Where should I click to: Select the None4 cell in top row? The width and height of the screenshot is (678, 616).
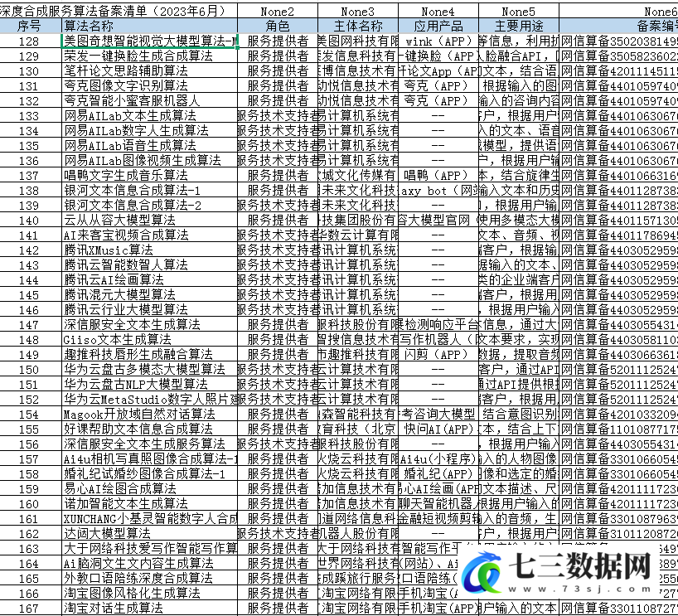click(438, 12)
